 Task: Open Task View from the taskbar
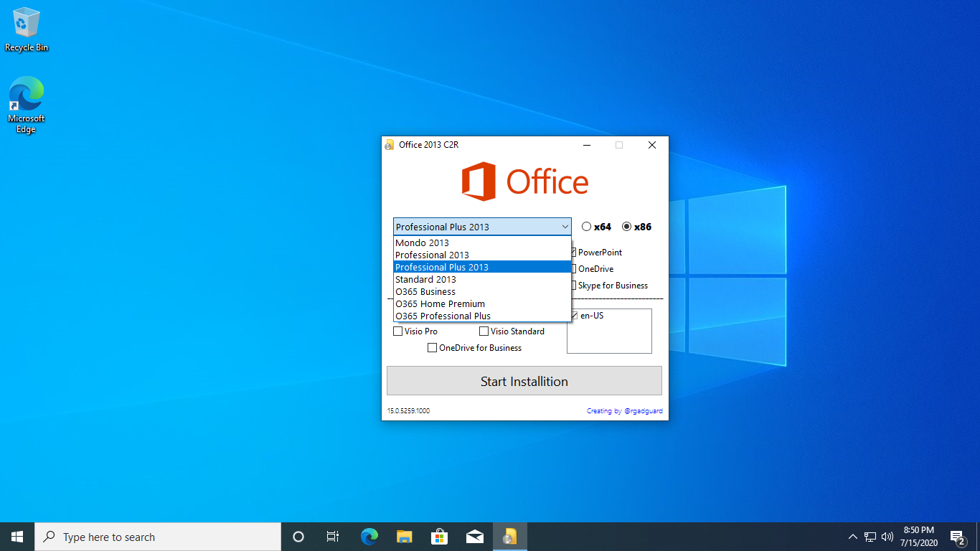point(333,537)
